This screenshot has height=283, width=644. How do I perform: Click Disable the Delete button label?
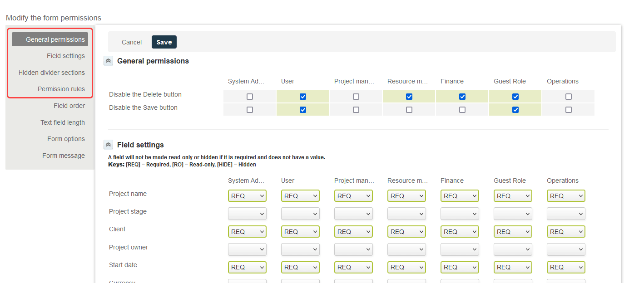point(145,94)
